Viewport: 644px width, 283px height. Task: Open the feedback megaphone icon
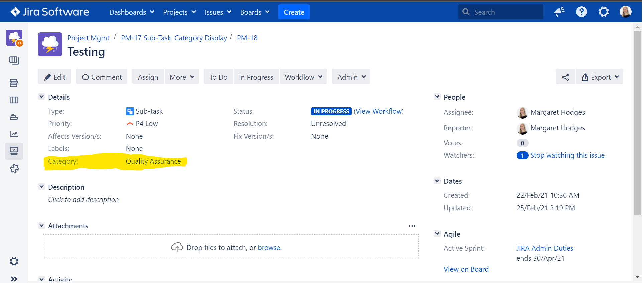(x=559, y=12)
